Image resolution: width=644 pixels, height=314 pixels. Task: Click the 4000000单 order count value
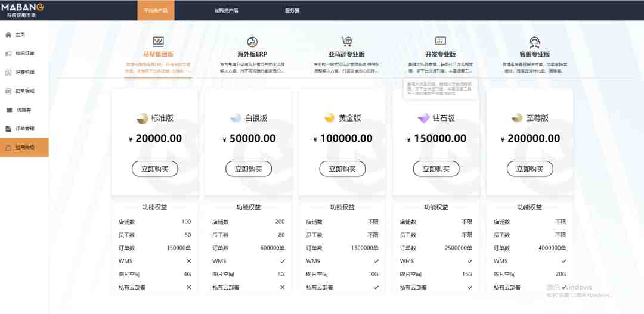click(x=552, y=248)
